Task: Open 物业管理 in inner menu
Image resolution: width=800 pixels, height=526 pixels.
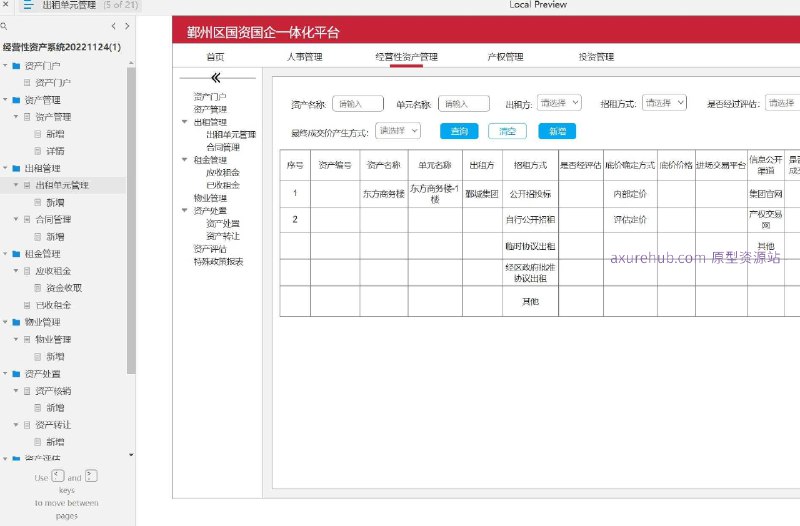Action: pos(210,198)
